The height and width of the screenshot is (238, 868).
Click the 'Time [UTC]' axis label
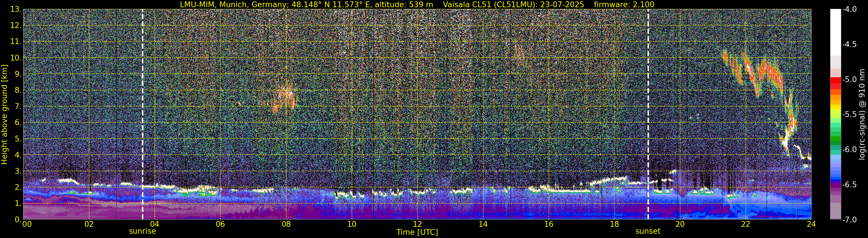pyautogui.click(x=417, y=232)
